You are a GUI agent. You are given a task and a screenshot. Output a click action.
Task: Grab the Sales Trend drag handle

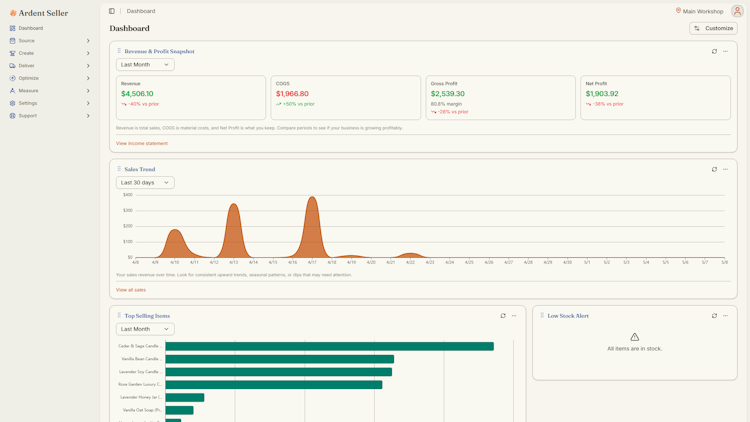tap(119, 169)
